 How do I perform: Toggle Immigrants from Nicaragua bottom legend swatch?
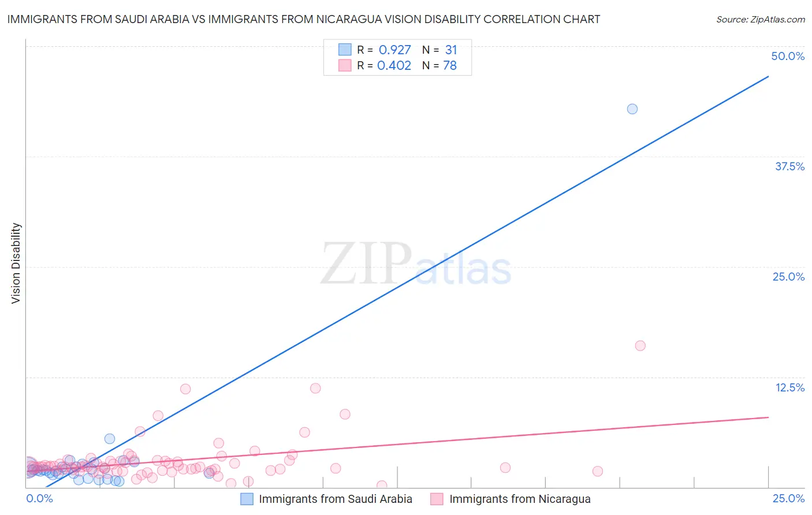coord(437,499)
